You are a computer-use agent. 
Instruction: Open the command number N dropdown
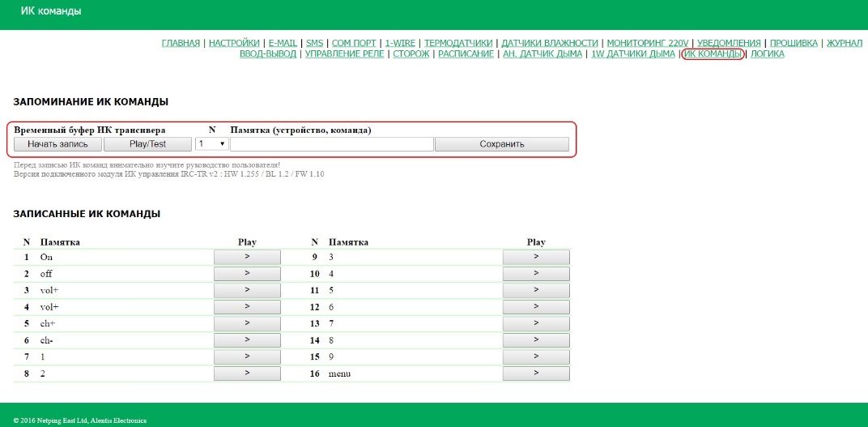[211, 143]
